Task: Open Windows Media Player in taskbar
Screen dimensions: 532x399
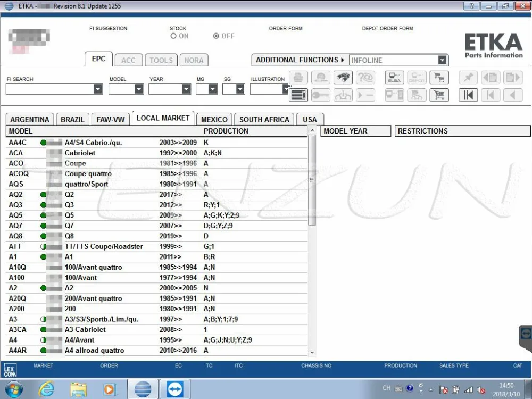Action: point(109,389)
